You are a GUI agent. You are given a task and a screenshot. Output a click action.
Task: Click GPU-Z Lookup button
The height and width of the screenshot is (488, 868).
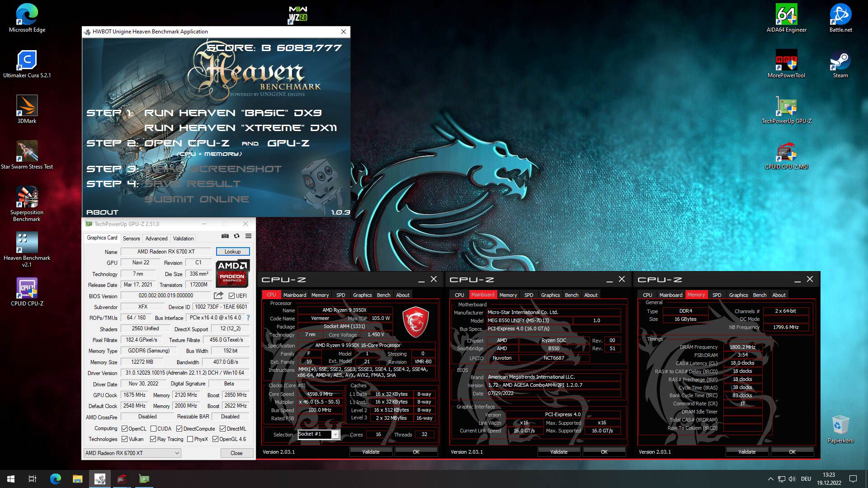(x=232, y=251)
